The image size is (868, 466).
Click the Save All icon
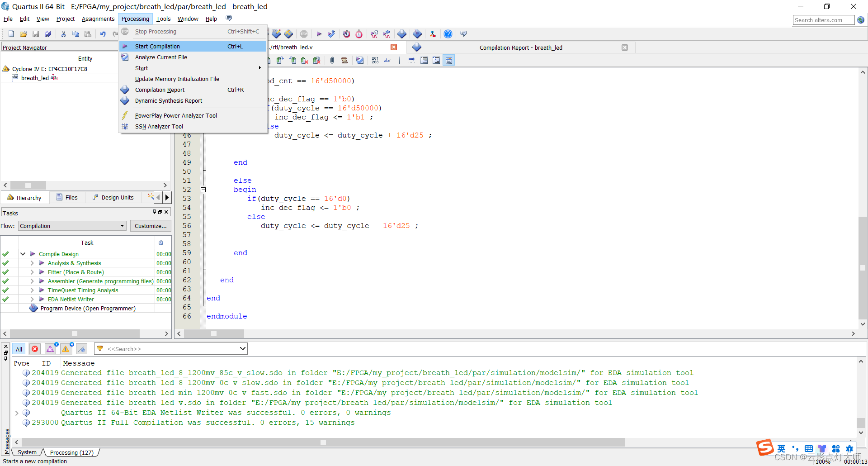tap(48, 34)
